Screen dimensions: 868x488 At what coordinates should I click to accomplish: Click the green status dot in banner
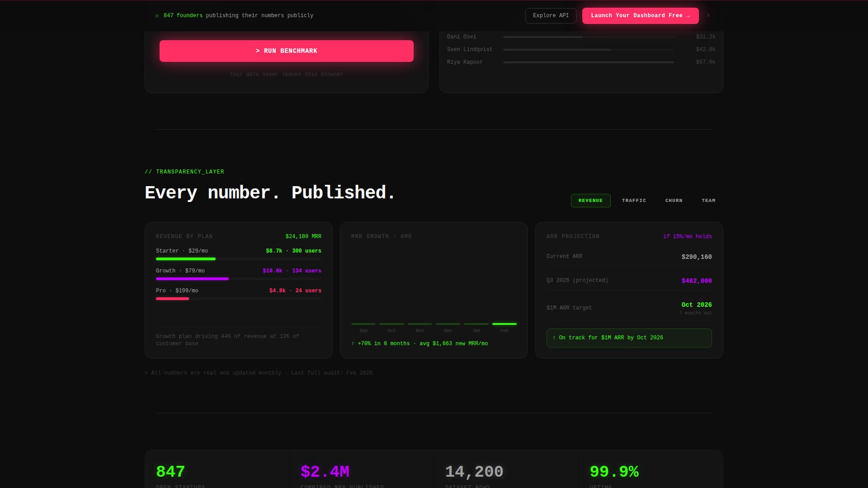tap(157, 16)
